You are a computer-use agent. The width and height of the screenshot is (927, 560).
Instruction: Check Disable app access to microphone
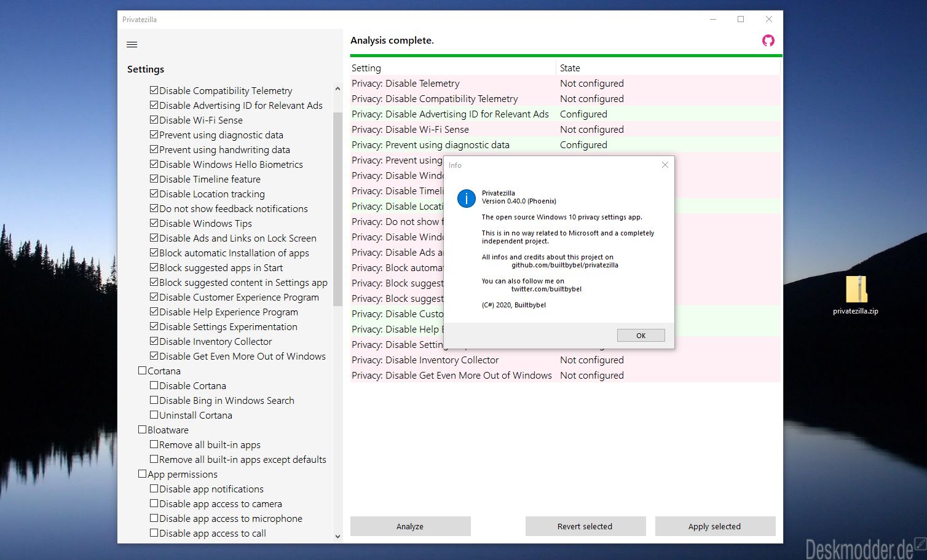(x=154, y=518)
